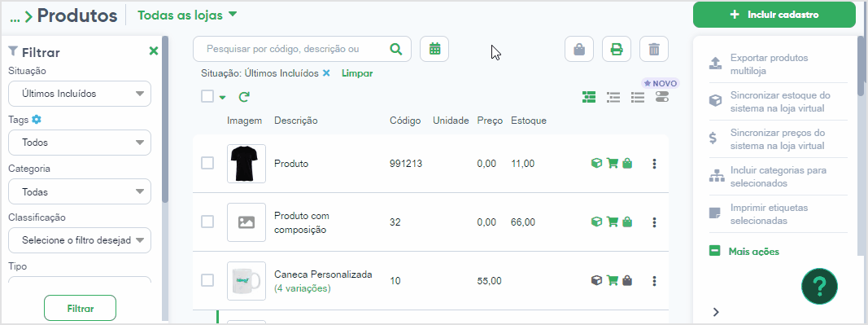868x325 pixels.
Task: Open the Categoria Todas dropdown
Action: 80,192
